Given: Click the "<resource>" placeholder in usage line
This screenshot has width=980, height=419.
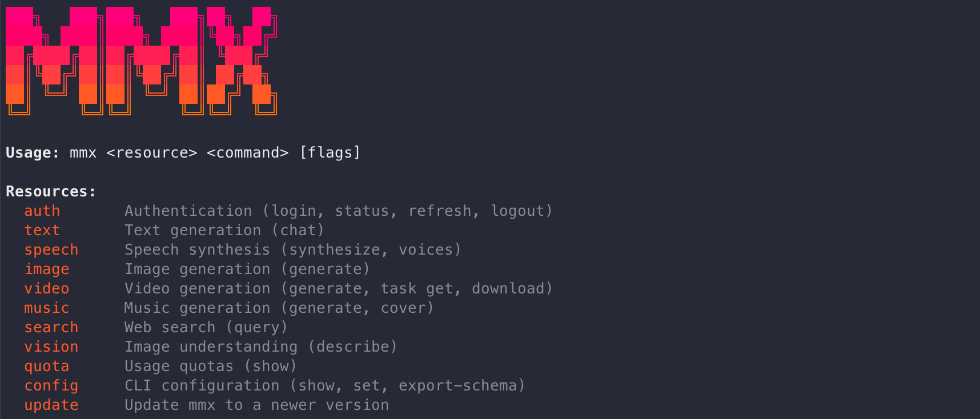Looking at the screenshot, I should pyautogui.click(x=151, y=153).
